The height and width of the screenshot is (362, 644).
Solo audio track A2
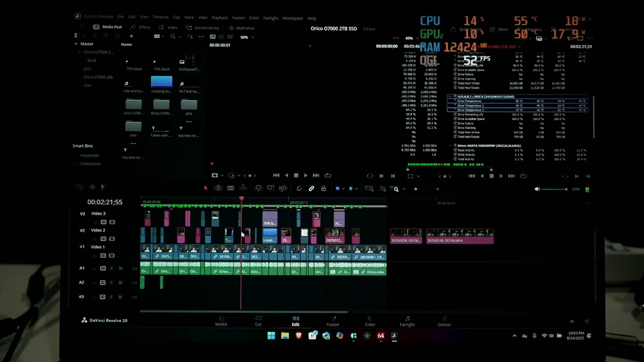point(111,283)
